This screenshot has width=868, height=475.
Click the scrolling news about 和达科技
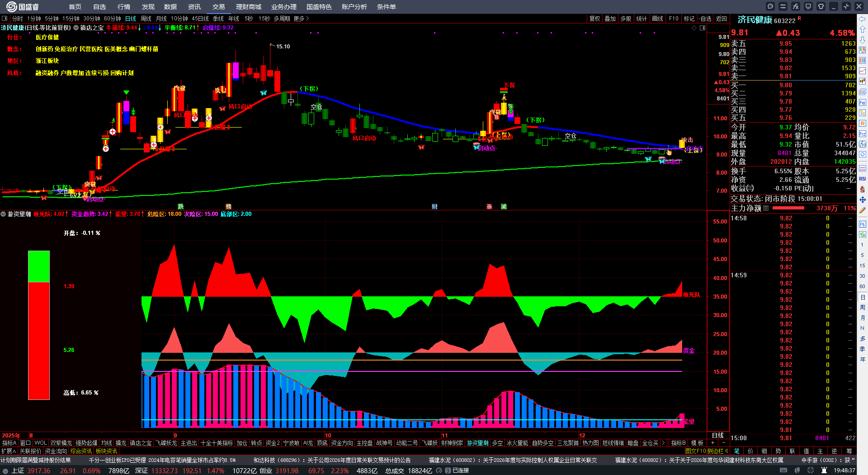(332, 460)
